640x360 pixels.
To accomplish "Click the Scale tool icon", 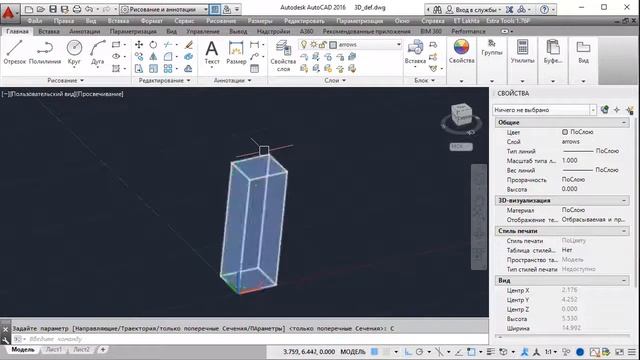I will point(153,69).
